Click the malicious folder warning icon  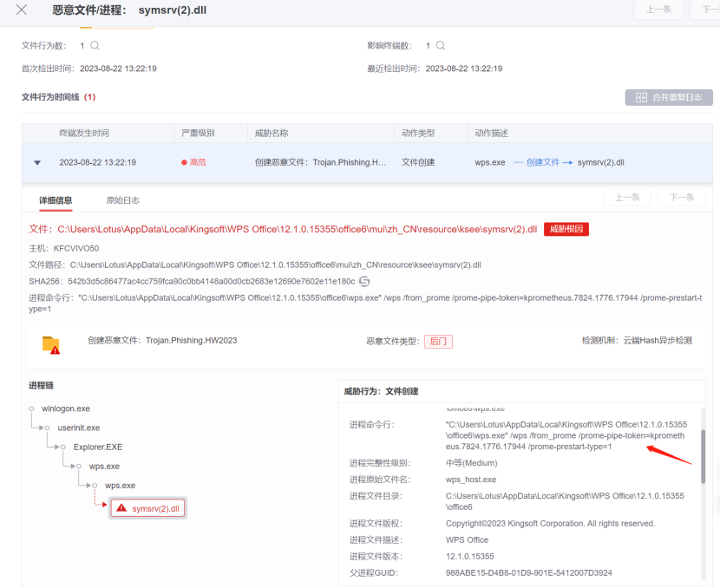click(x=52, y=344)
